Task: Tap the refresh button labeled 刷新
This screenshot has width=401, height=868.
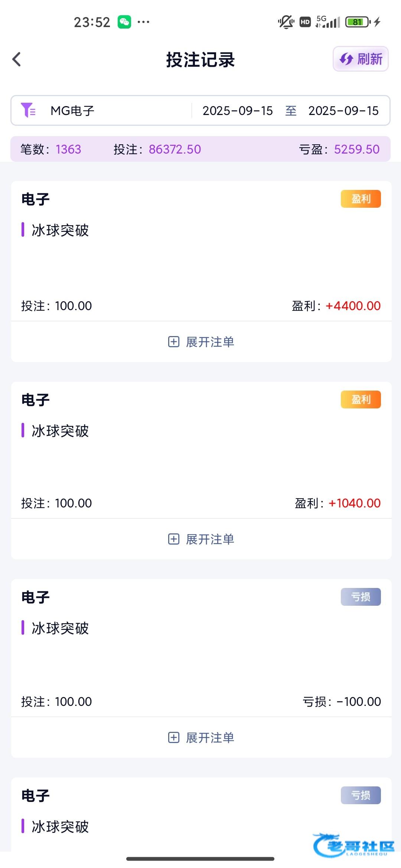Action: tap(361, 59)
